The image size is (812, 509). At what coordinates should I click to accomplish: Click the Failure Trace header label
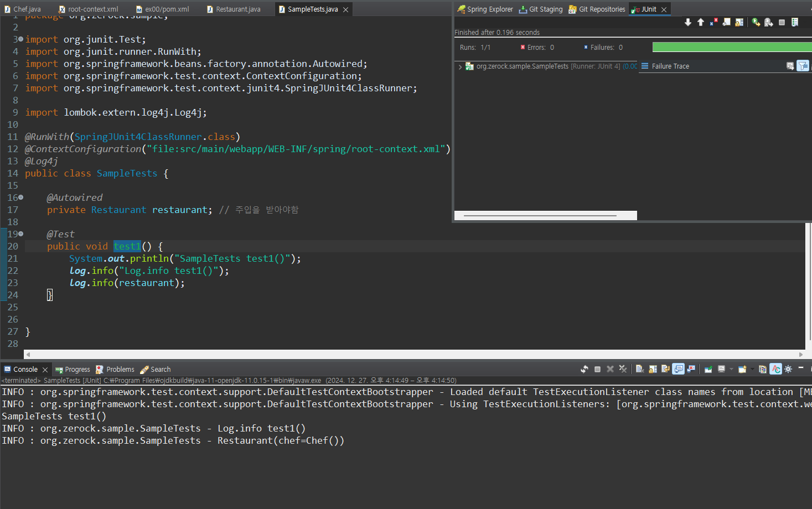(670, 66)
